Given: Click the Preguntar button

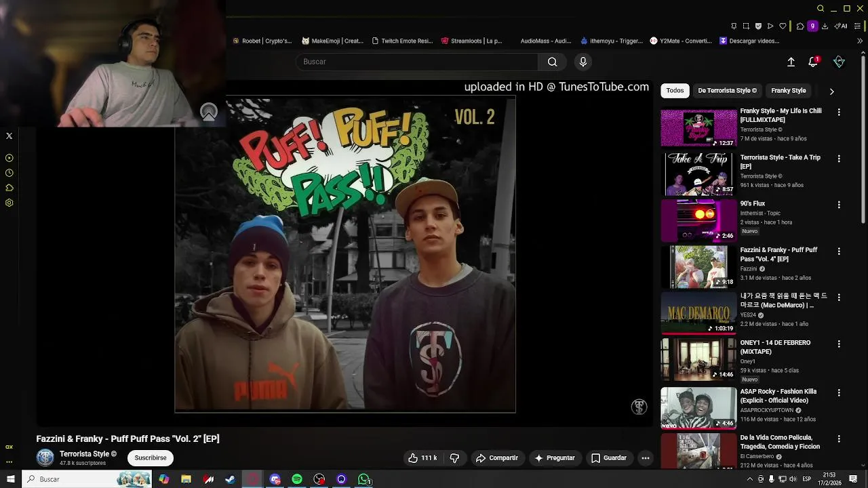Looking at the screenshot, I should [x=555, y=458].
